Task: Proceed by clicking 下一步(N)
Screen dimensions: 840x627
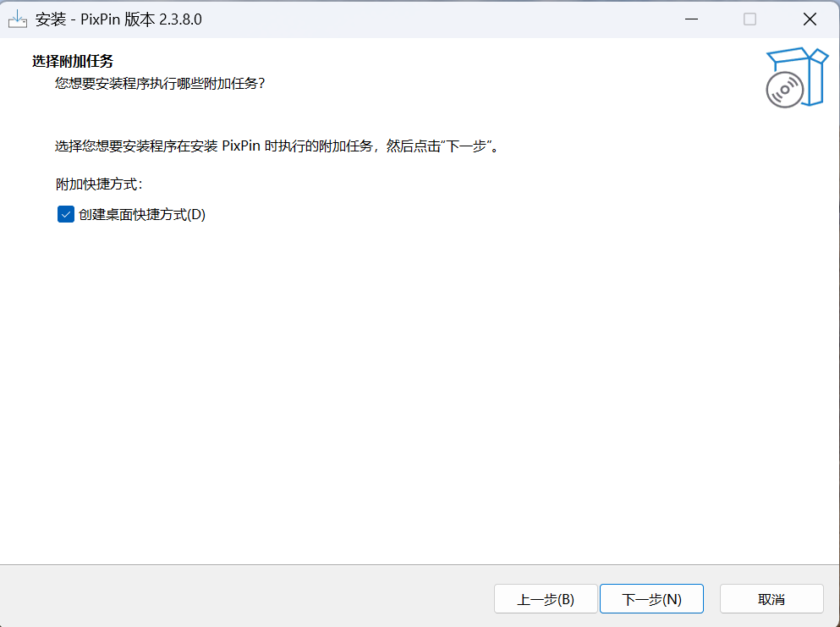Action: [x=651, y=599]
